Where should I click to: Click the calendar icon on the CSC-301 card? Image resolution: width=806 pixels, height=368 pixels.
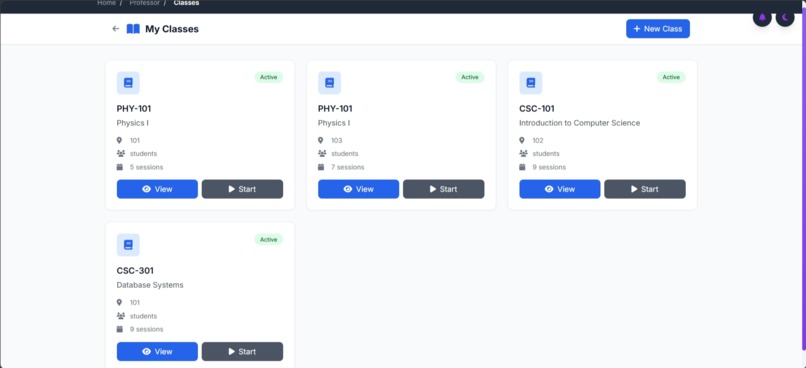pyautogui.click(x=120, y=329)
